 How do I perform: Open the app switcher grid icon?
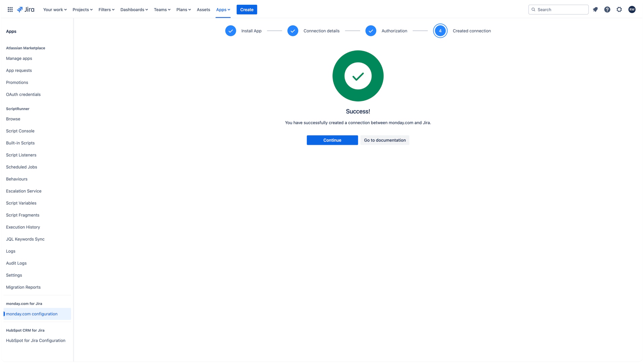click(10, 9)
